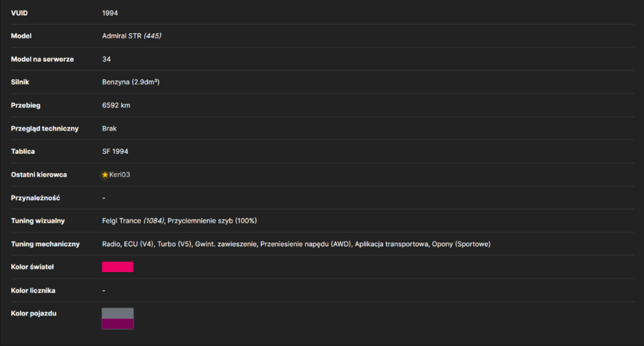Screen dimensions: 644x346
Task: Click mileage value 6592 km
Action: click(x=116, y=105)
